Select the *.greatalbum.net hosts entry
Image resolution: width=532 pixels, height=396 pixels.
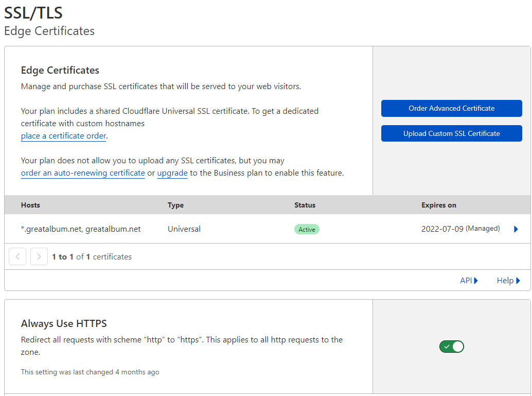click(80, 229)
